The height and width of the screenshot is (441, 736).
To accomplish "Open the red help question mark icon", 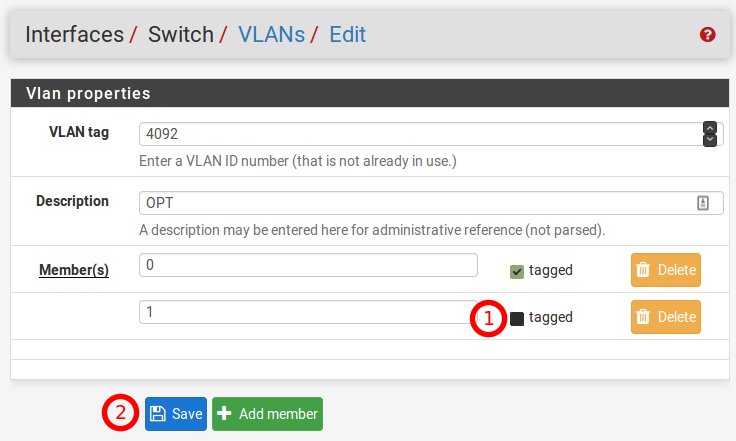I will tap(708, 35).
